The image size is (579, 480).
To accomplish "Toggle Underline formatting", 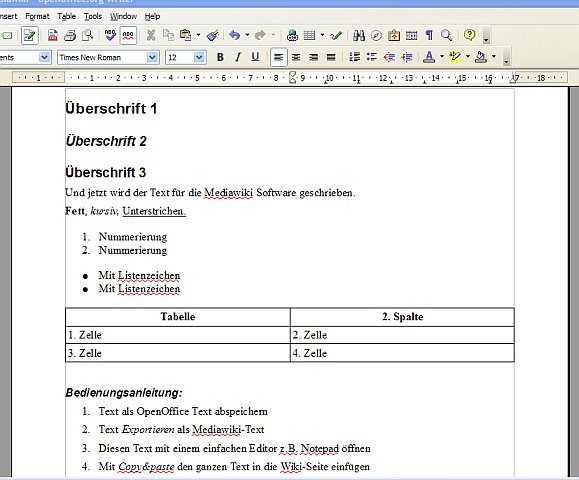I will tap(255, 57).
